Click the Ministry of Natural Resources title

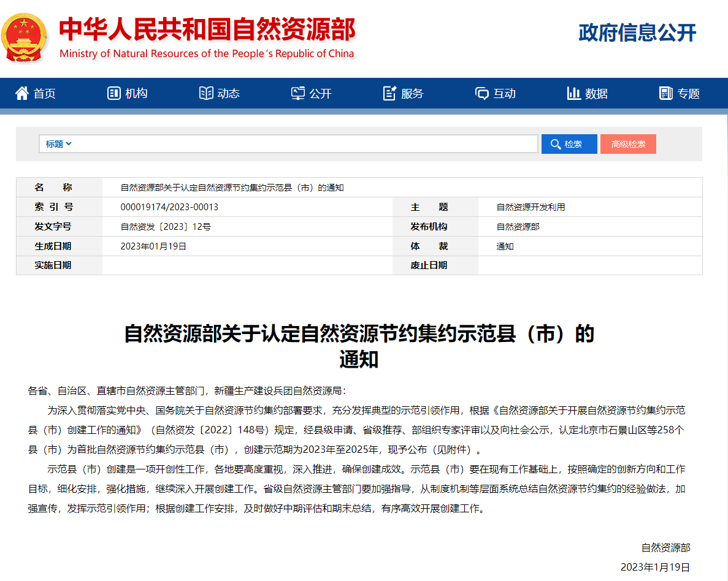207,38
